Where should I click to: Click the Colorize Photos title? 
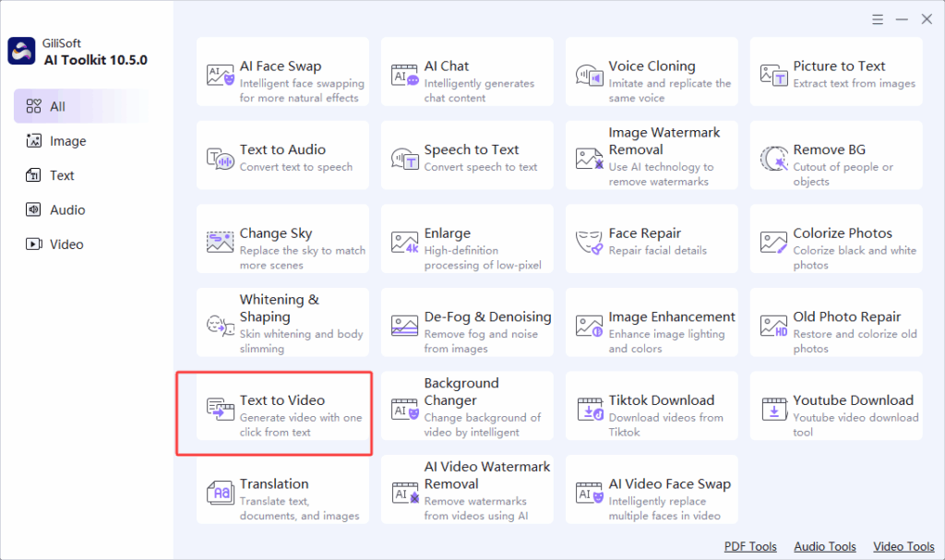tap(843, 232)
